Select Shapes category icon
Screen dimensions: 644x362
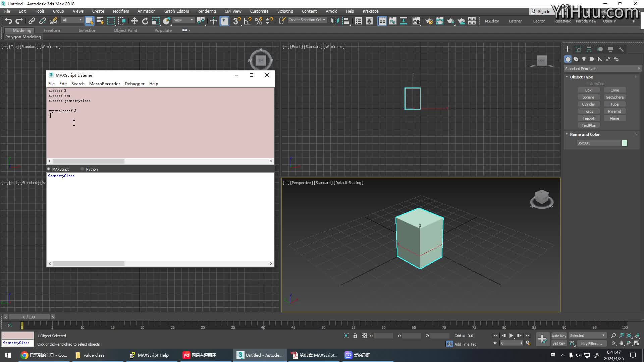(576, 59)
